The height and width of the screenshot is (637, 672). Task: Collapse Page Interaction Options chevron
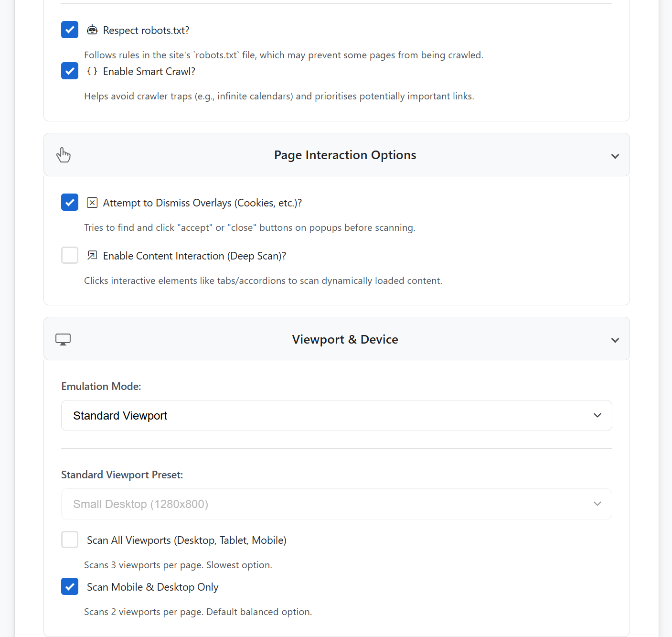pyautogui.click(x=615, y=156)
